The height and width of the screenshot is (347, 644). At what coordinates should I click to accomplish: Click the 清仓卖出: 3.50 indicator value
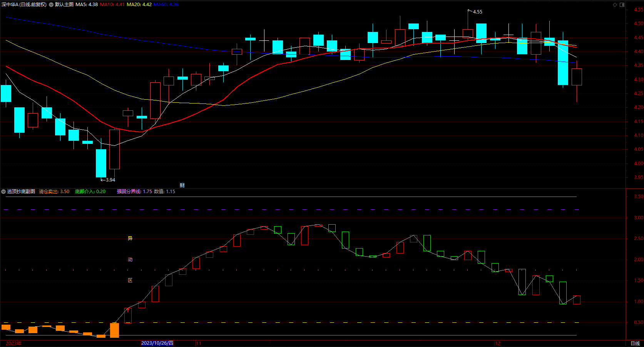[x=54, y=192]
